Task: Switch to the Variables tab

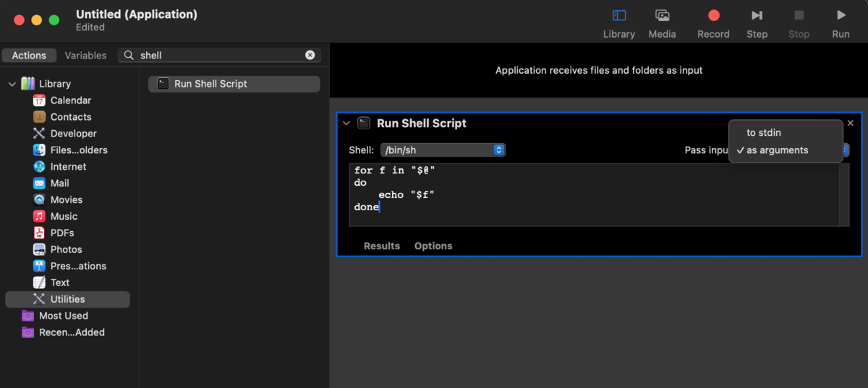Action: (x=85, y=56)
